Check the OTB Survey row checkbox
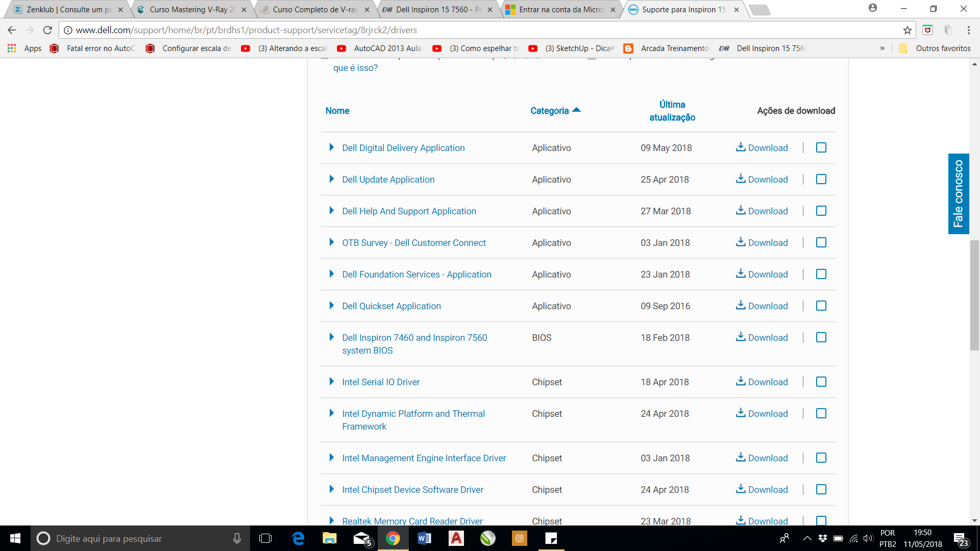Viewport: 980px width, 551px height. 821,242
